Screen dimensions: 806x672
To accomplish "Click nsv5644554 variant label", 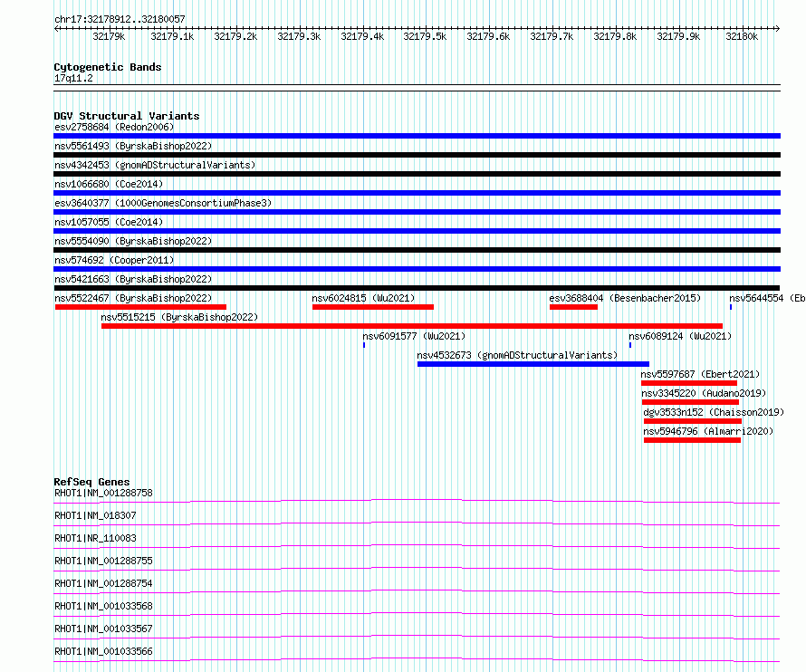I will [x=767, y=298].
